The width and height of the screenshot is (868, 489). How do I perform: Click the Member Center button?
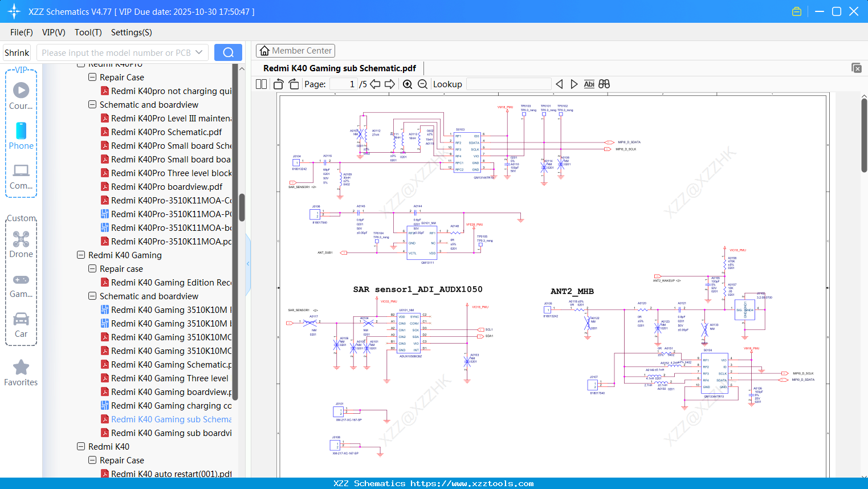295,50
